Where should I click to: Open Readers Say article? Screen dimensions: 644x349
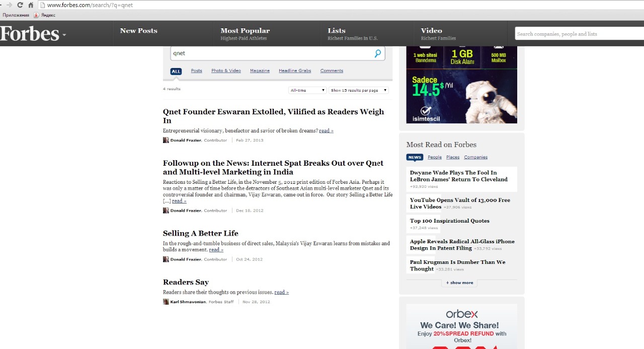[x=186, y=282]
